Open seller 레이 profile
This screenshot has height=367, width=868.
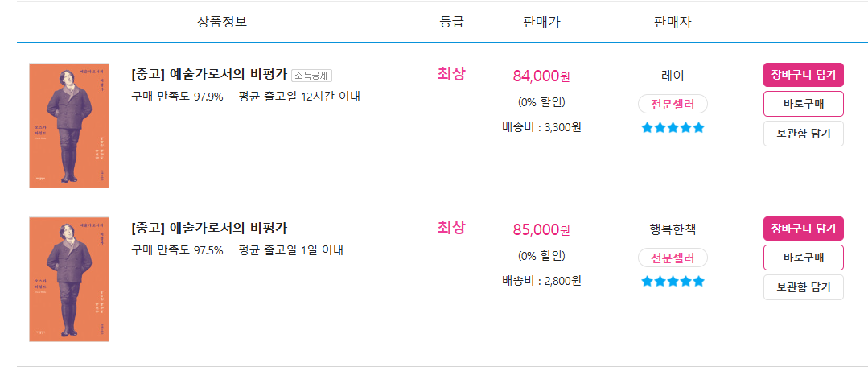673,76
